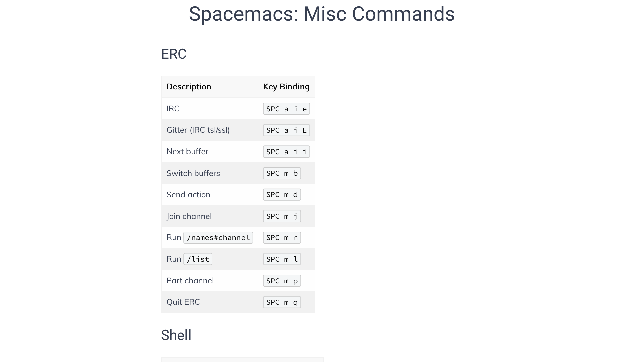Click the SPC m d key binding
Screen dimensions: 644x362
(x=282, y=195)
